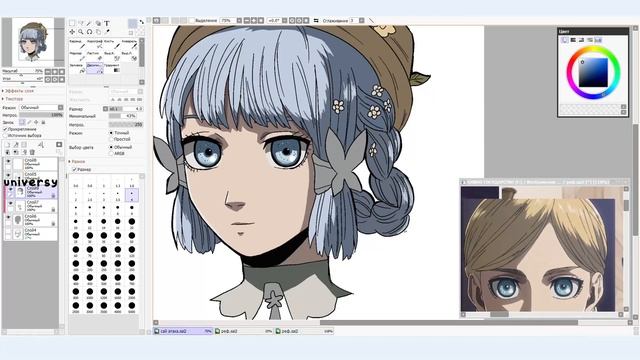Select the zoom magnifier tool
Viewport: 640px width, 360px height.
[80, 32]
